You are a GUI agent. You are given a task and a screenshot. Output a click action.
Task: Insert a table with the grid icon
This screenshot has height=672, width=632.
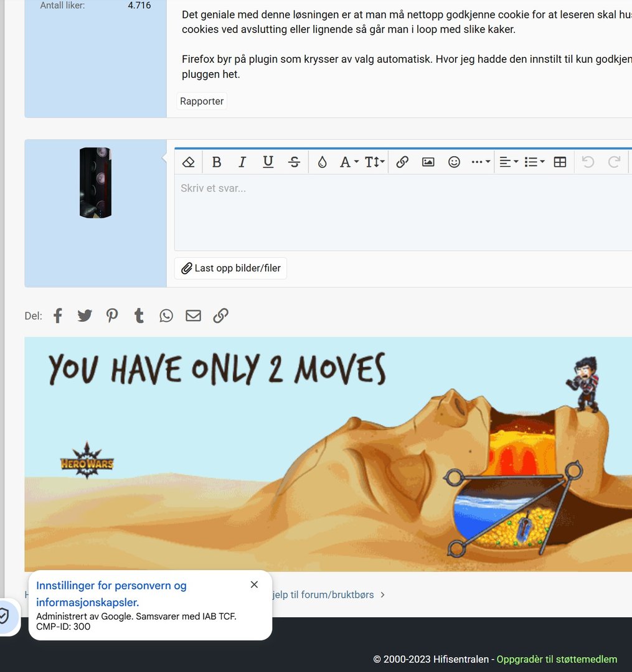pyautogui.click(x=560, y=162)
